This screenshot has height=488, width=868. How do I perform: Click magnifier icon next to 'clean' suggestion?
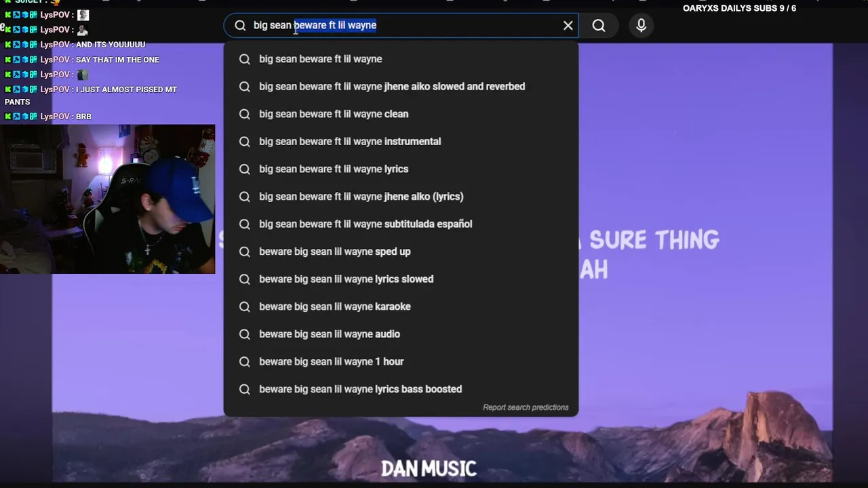[x=245, y=114]
